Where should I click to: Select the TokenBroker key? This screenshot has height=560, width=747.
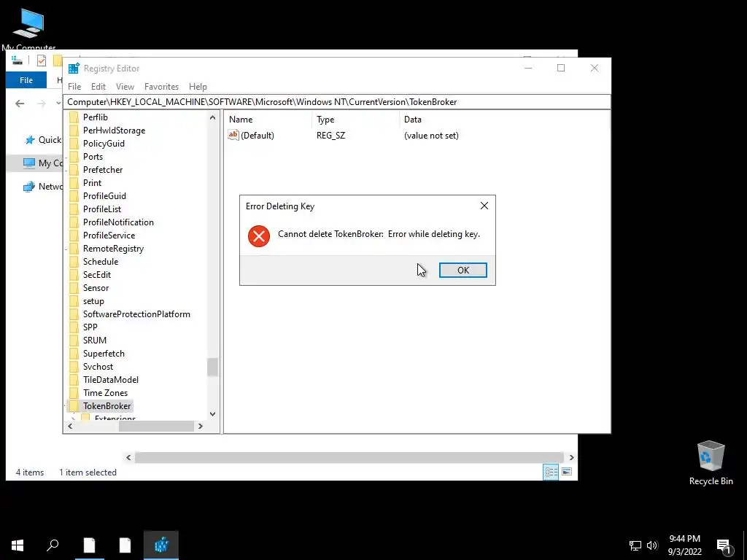107,406
